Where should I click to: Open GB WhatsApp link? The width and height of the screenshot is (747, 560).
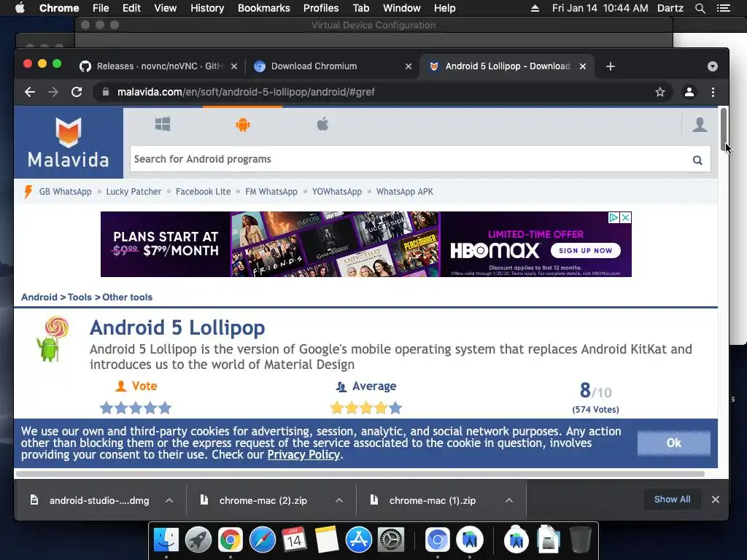(x=65, y=192)
